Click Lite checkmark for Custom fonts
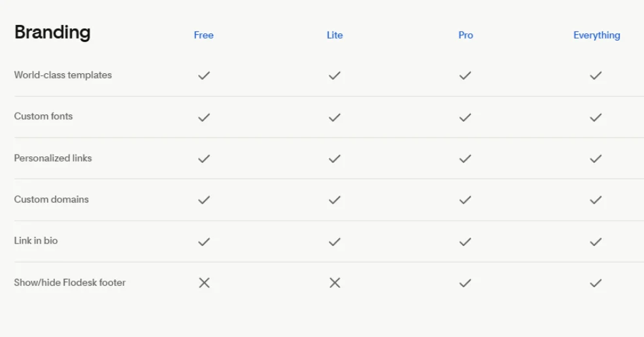644x337 pixels. [x=335, y=117]
